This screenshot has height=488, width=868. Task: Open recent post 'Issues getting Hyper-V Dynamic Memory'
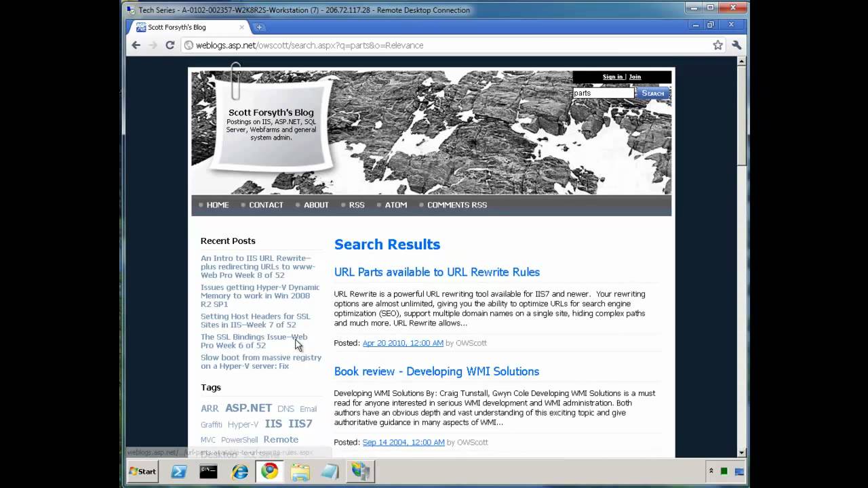[x=260, y=296]
